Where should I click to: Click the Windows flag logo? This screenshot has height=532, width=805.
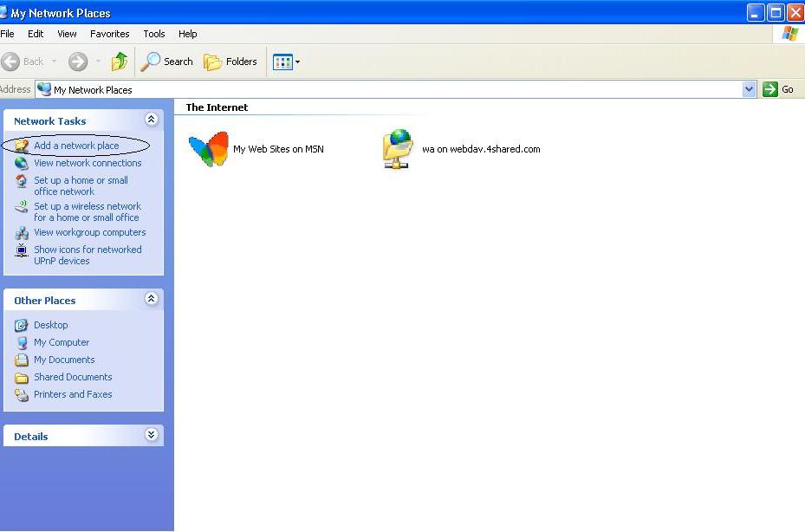(x=790, y=34)
